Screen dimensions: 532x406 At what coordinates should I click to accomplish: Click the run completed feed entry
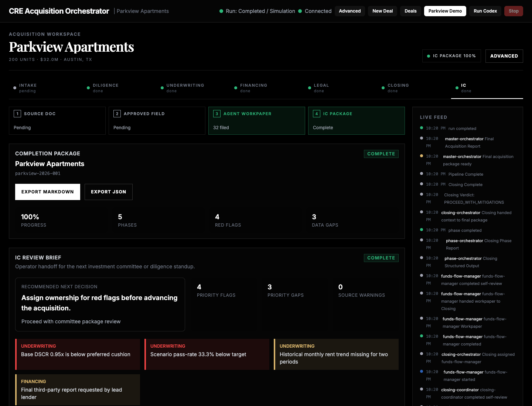click(x=468, y=128)
